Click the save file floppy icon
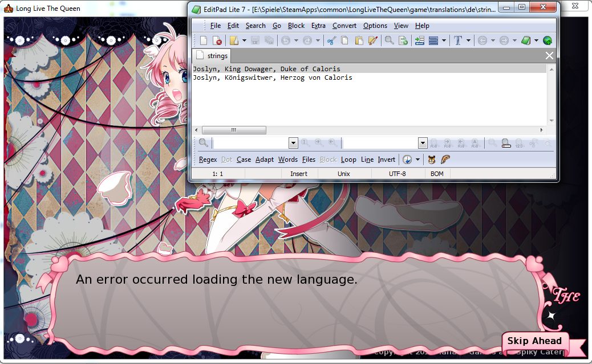The width and height of the screenshot is (592, 364). coord(256,40)
